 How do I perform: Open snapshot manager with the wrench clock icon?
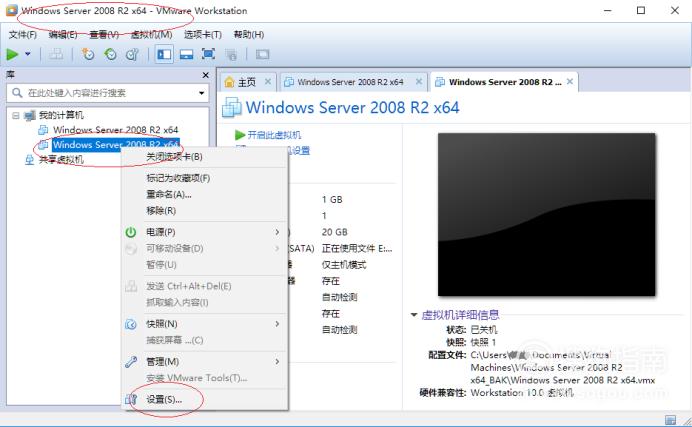(x=132, y=54)
